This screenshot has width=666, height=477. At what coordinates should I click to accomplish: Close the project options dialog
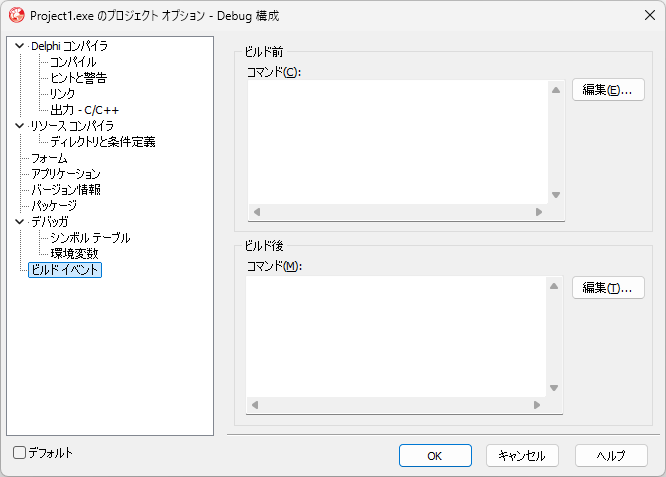[650, 15]
